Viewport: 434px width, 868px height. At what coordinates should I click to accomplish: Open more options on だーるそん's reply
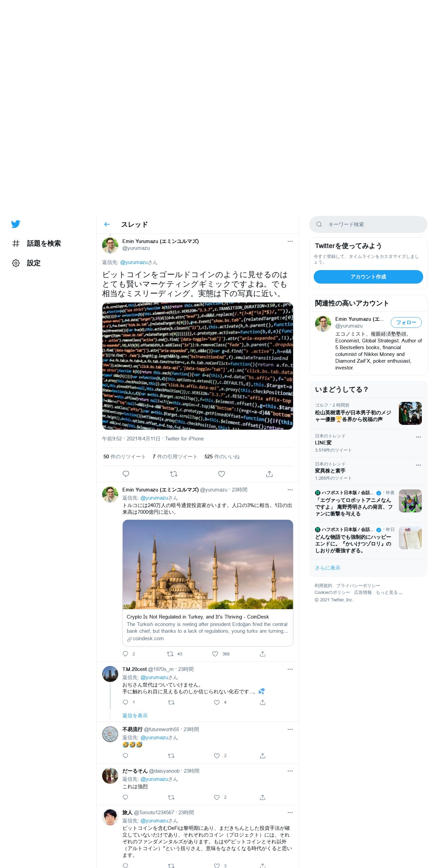290,771
